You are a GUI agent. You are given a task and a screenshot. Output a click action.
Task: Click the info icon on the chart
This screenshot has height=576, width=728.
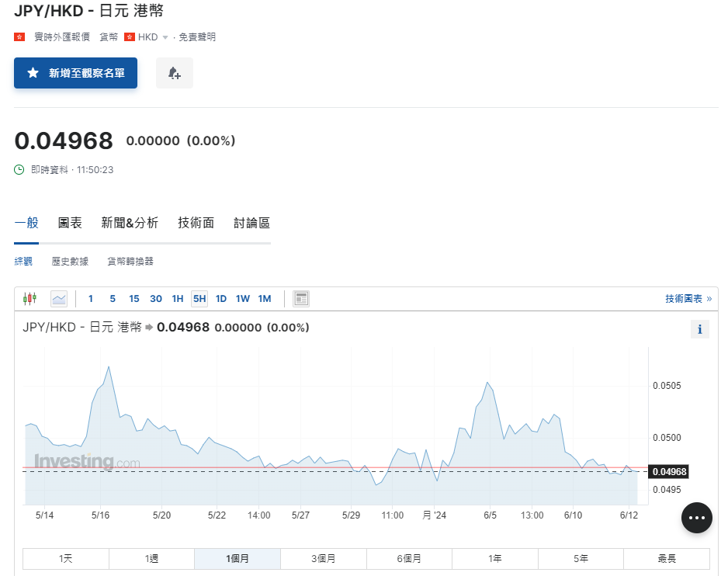[x=699, y=328]
